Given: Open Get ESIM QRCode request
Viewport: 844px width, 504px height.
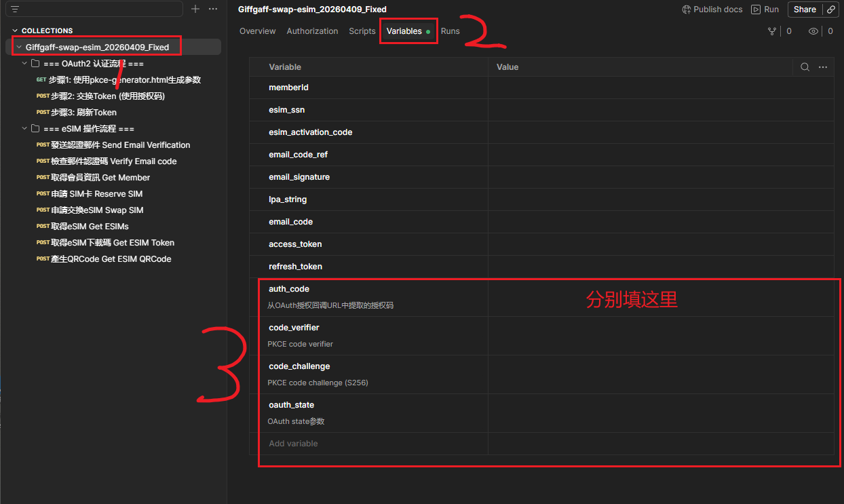Looking at the screenshot, I should [103, 259].
